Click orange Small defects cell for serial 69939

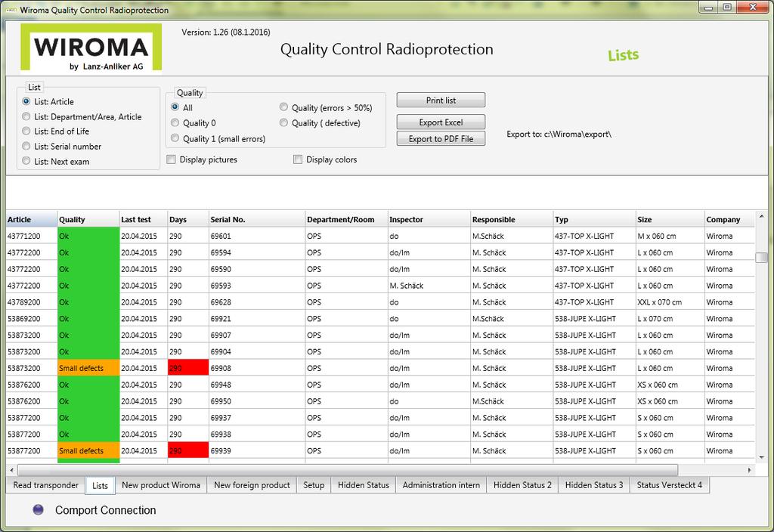[x=88, y=450]
